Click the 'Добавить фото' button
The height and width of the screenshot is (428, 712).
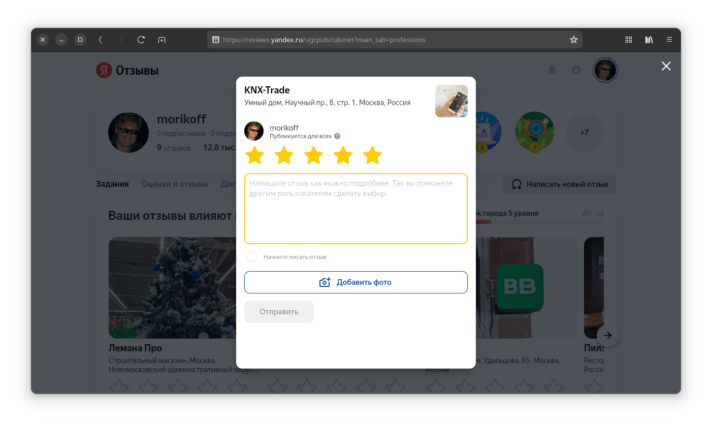(x=356, y=282)
